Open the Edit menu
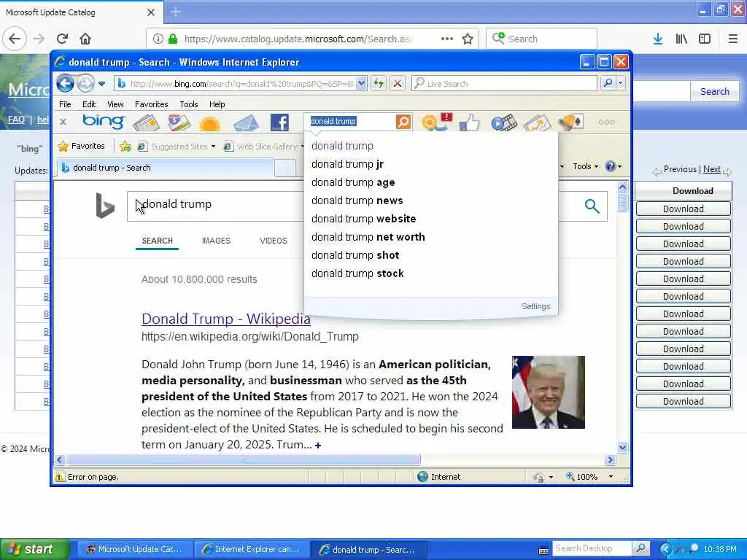This screenshot has width=747, height=560. [x=89, y=104]
